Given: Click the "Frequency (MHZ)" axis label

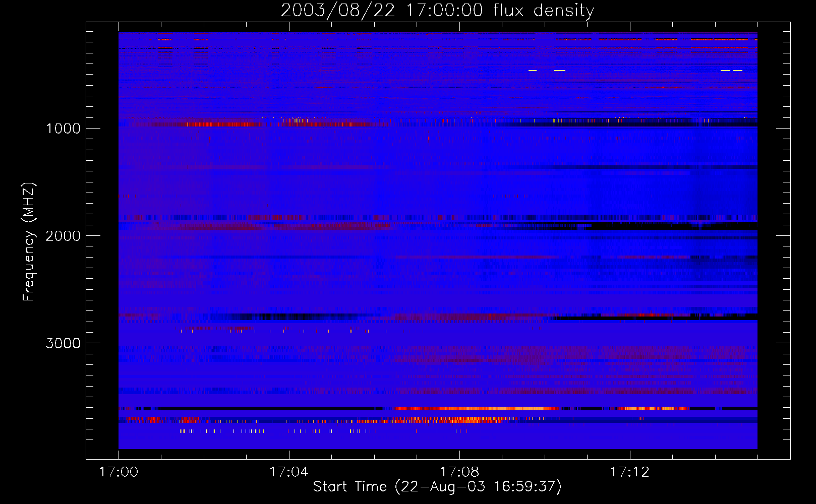Looking at the screenshot, I should tap(29, 242).
